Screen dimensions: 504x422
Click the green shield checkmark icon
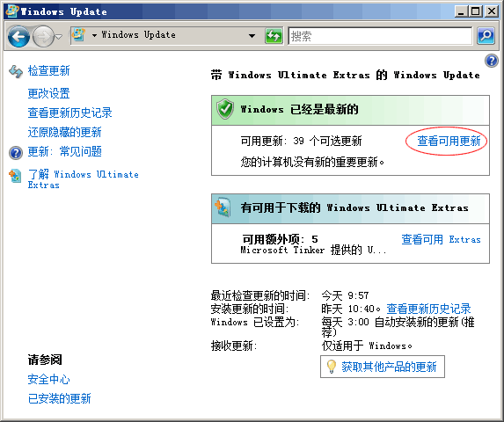click(x=225, y=109)
